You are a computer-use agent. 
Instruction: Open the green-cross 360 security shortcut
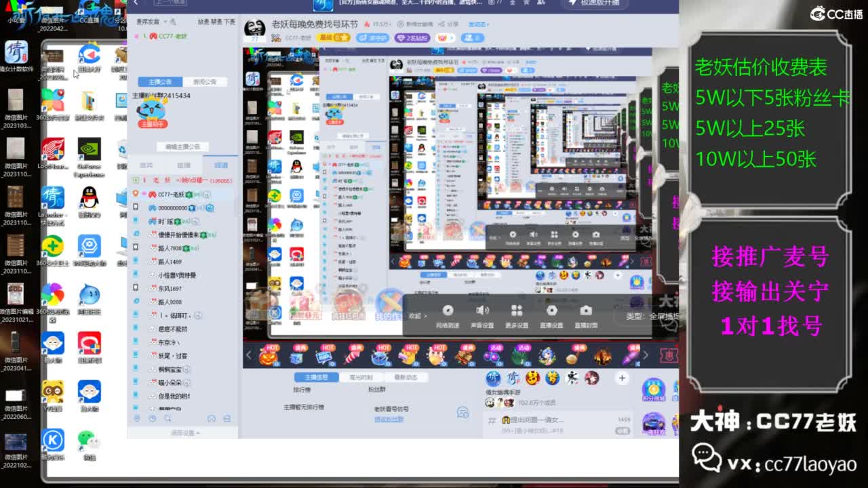coord(53,250)
